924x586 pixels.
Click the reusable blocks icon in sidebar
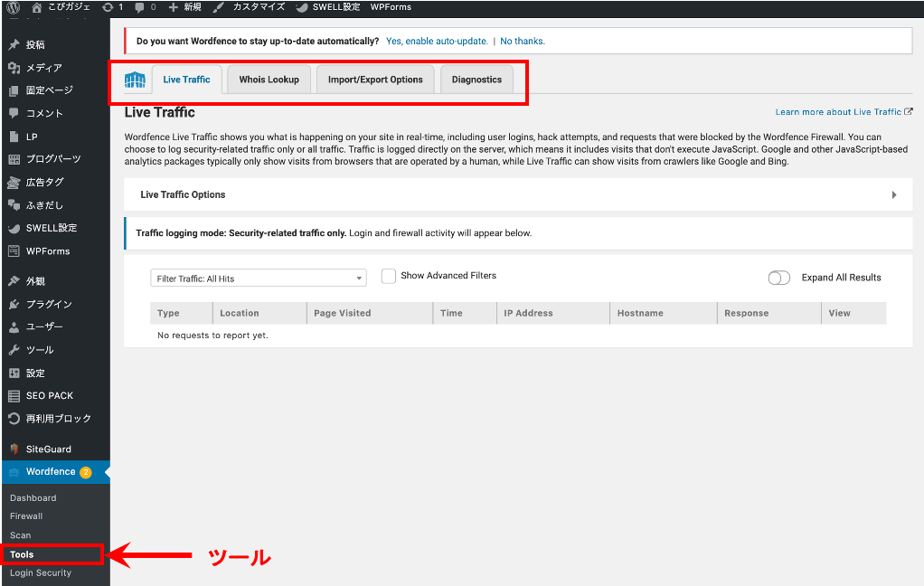point(14,419)
